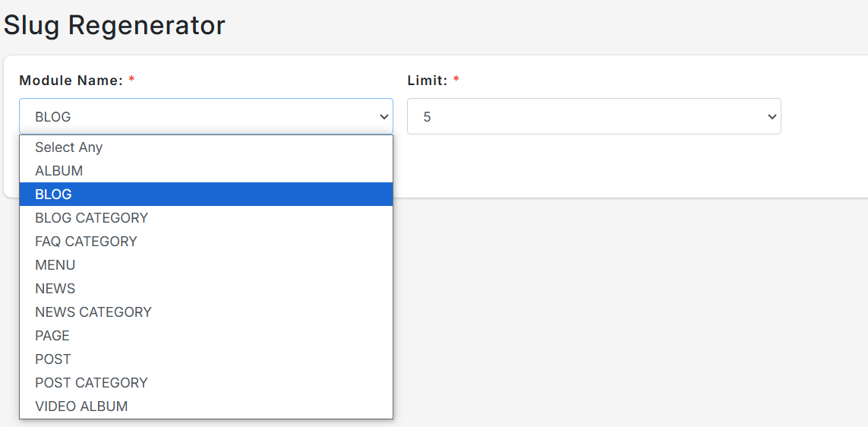Open the Limit dropdown showing 5
This screenshot has width=868, height=427.
coord(594,116)
